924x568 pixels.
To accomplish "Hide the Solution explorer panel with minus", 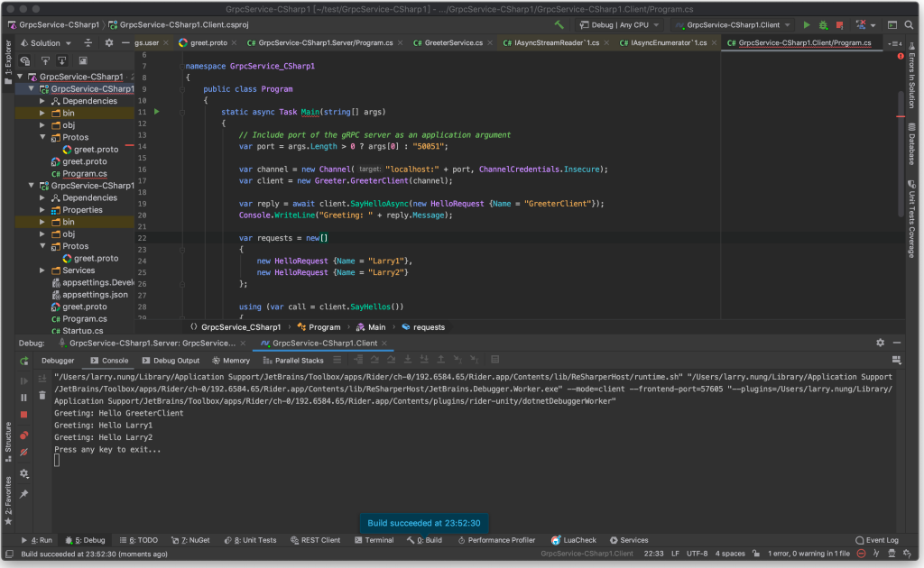I will click(125, 43).
